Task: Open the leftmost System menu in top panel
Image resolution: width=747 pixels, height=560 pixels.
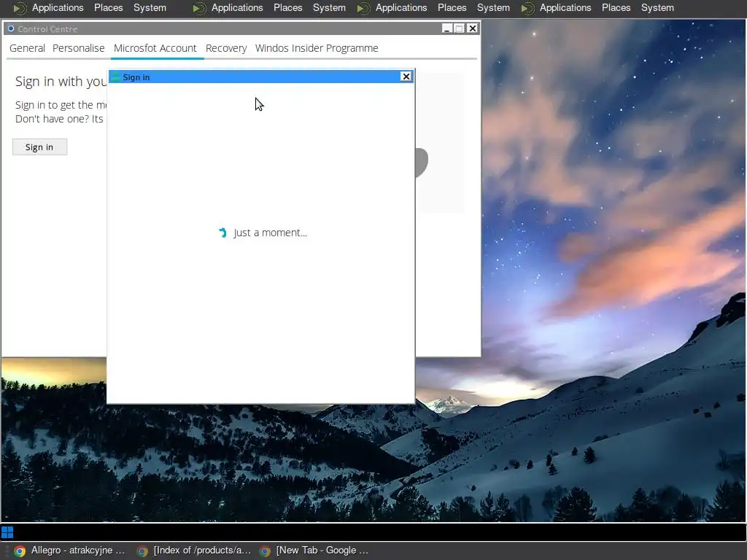Action: point(150,7)
